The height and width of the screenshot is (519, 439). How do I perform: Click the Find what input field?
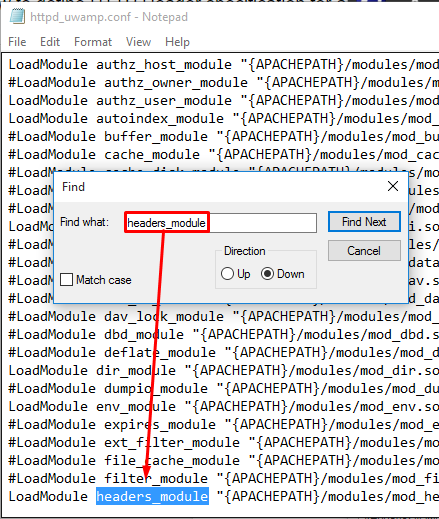click(221, 223)
